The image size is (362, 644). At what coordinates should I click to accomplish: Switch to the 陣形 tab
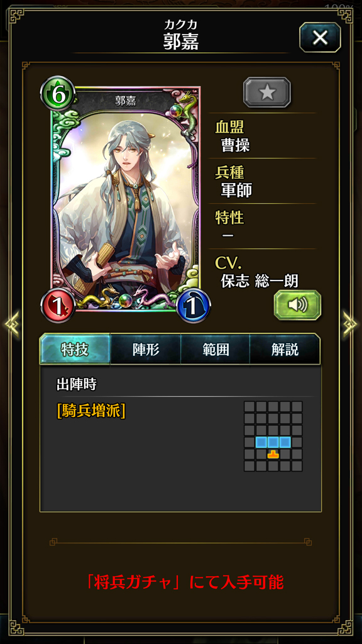pyautogui.click(x=145, y=349)
